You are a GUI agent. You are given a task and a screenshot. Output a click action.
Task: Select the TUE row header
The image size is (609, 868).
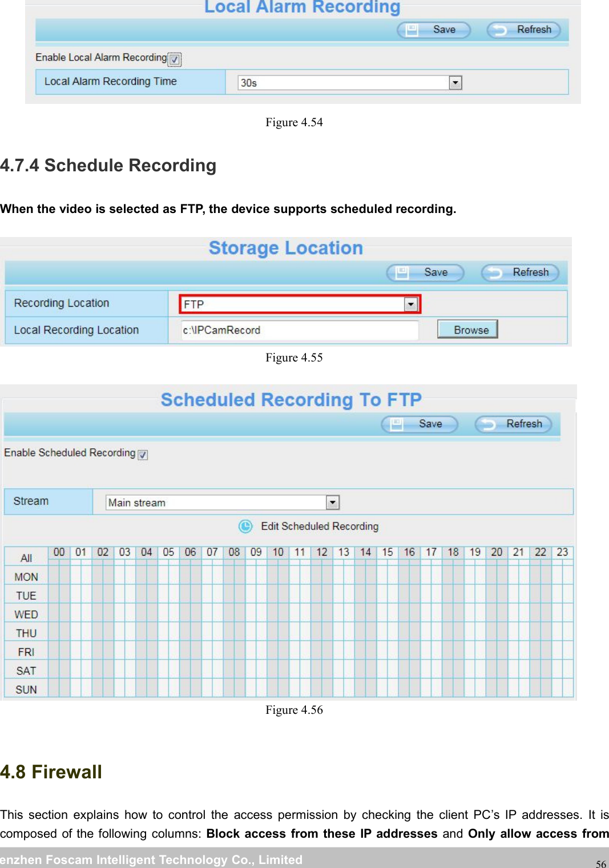coord(26,596)
